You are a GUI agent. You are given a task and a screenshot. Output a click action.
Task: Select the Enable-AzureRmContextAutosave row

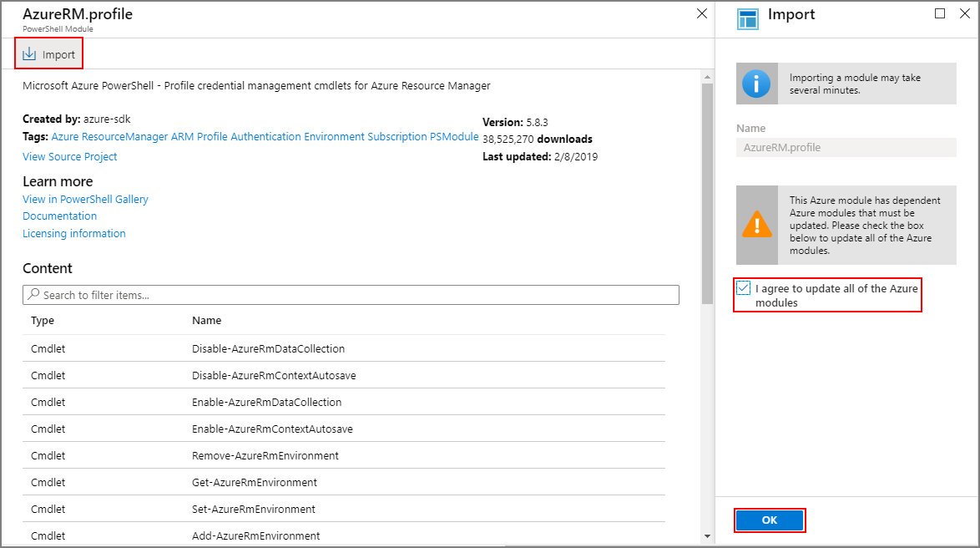pos(344,429)
